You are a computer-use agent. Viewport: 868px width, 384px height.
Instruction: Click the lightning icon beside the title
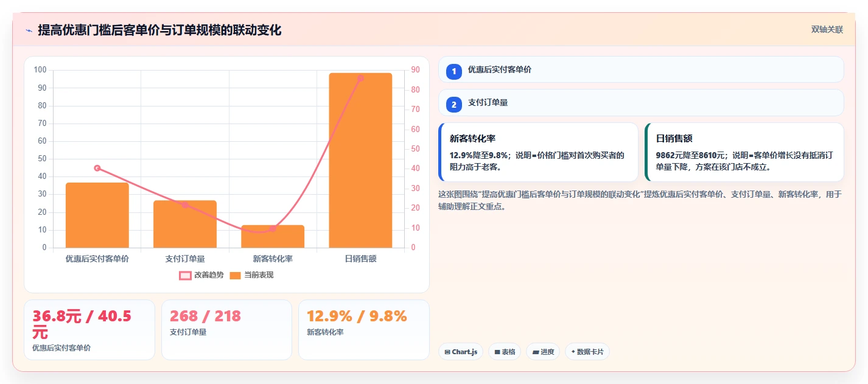point(29,30)
